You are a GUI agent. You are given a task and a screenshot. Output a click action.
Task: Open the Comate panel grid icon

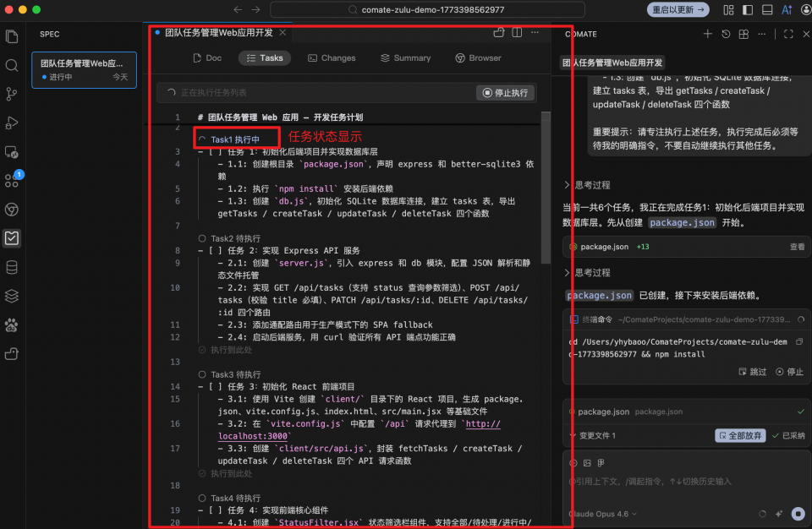[743, 34]
